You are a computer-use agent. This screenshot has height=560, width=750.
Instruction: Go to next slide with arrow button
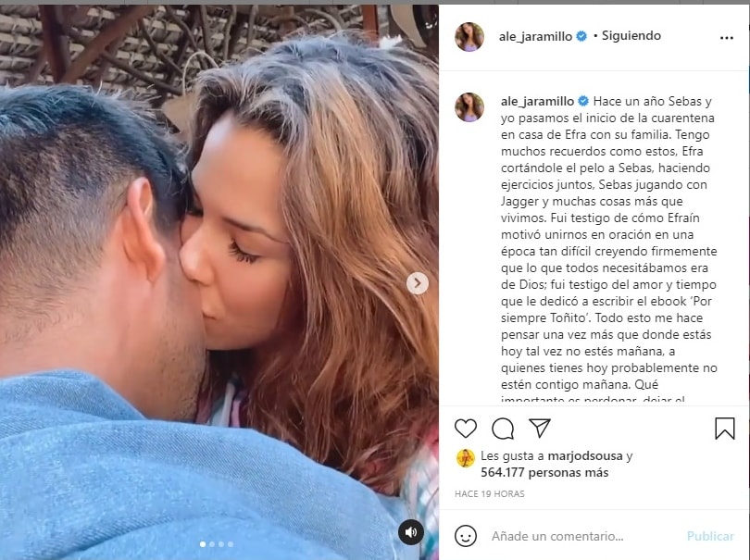pyautogui.click(x=417, y=283)
